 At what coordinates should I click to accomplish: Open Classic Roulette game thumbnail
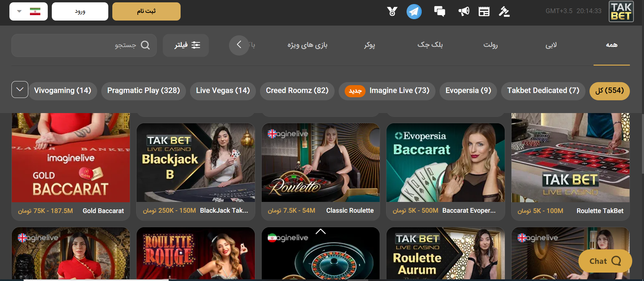click(321, 163)
